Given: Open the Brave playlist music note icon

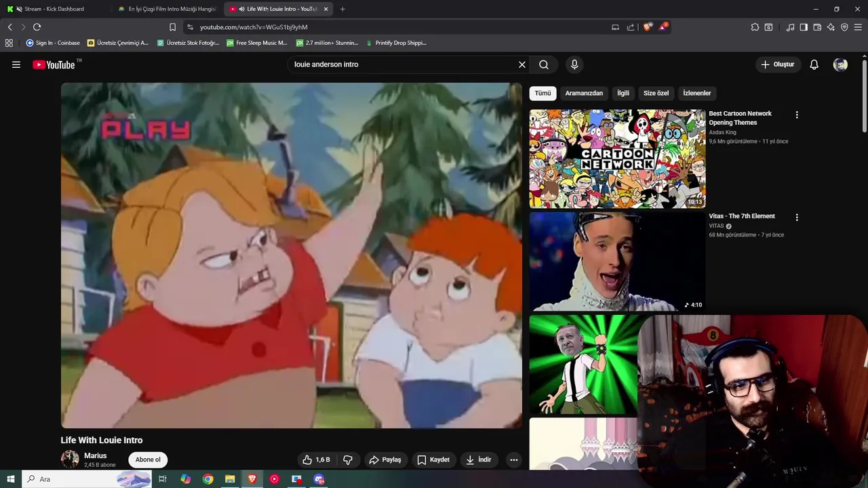Looking at the screenshot, I should tap(790, 27).
